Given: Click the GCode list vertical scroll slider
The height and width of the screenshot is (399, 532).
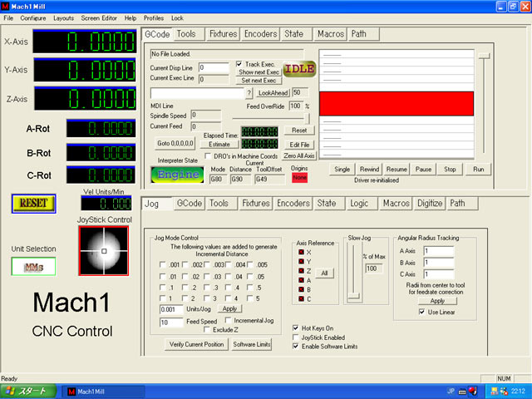Looking at the screenshot, I should coord(484,56).
